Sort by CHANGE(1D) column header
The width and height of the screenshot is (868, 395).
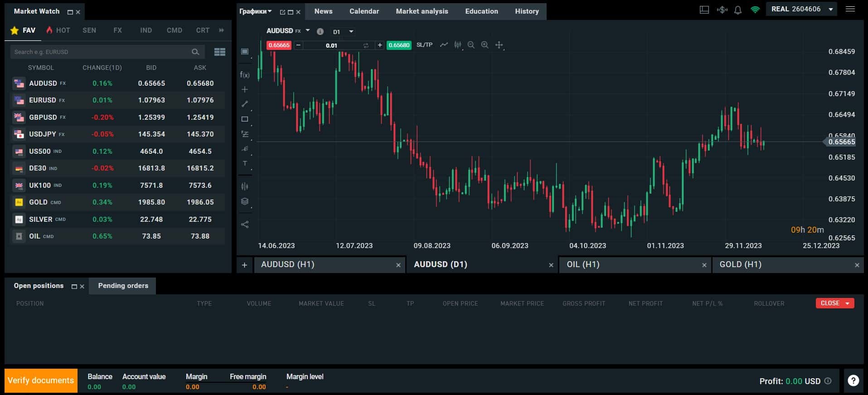point(102,68)
